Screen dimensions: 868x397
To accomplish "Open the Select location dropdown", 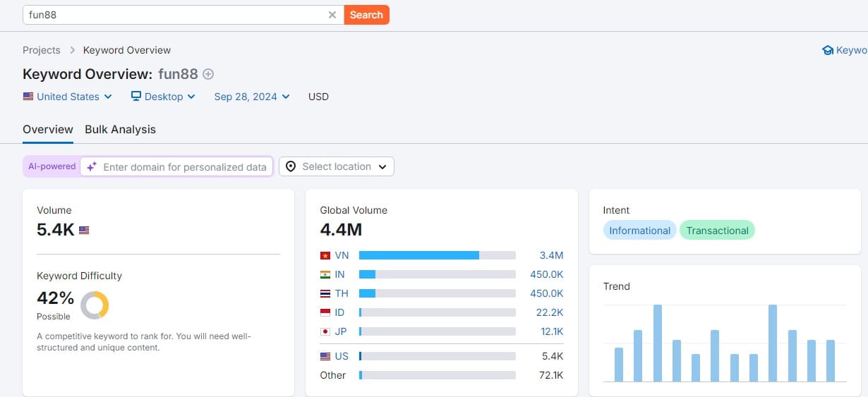I will pyautogui.click(x=337, y=167).
